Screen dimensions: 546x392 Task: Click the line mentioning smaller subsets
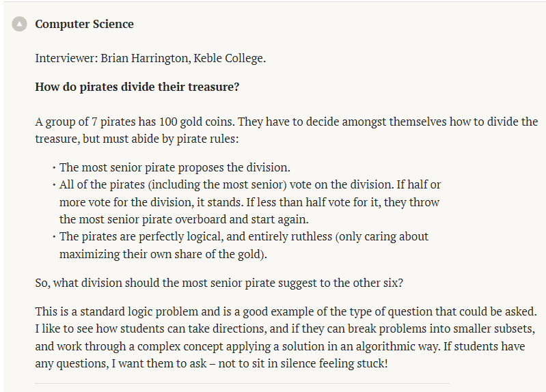click(x=285, y=328)
